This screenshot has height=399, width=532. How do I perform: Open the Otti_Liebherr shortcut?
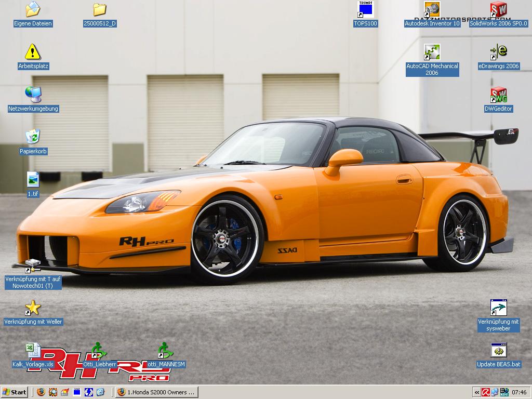click(x=99, y=351)
